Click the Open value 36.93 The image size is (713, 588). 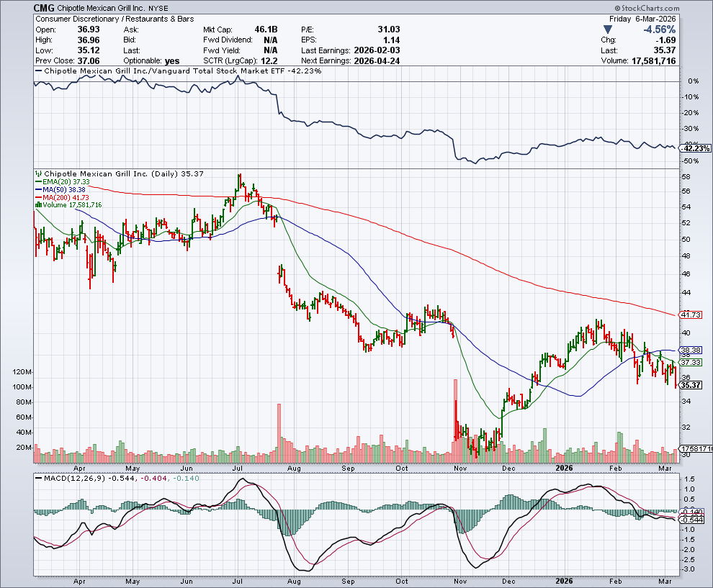(x=88, y=30)
